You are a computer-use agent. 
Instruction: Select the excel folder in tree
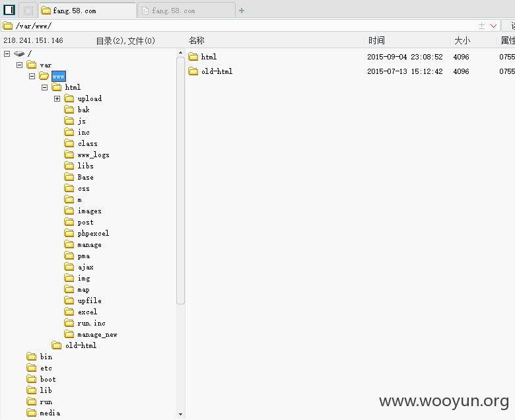pyautogui.click(x=87, y=312)
